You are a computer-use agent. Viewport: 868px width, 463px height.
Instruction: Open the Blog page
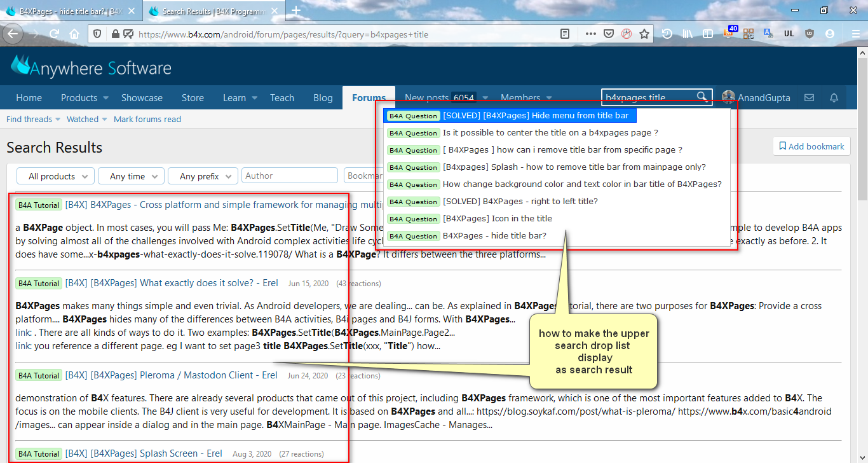[323, 98]
